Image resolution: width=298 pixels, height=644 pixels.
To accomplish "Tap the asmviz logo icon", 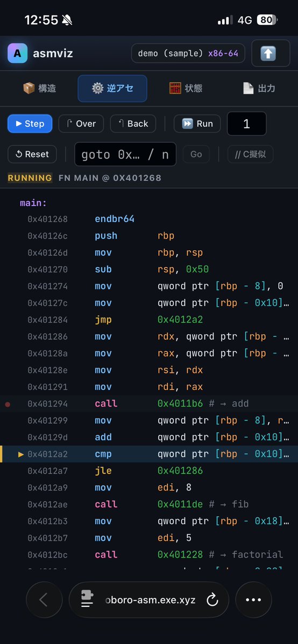I will click(x=17, y=53).
